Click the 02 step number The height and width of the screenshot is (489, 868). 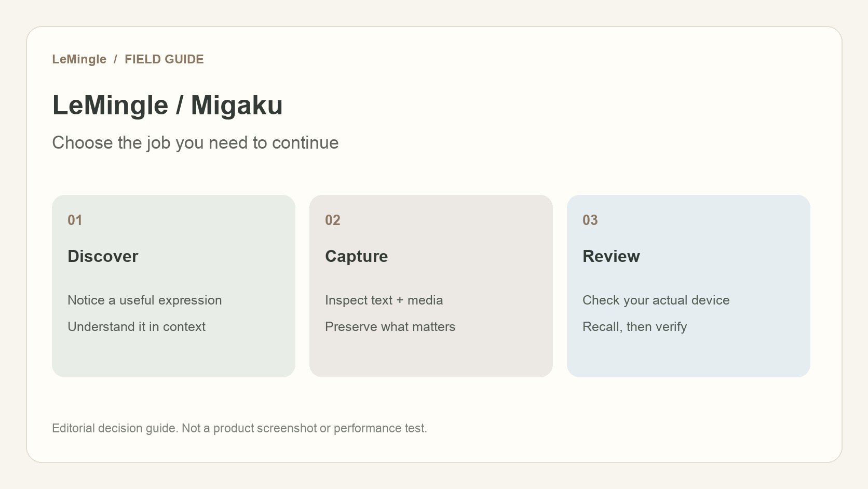coord(333,220)
